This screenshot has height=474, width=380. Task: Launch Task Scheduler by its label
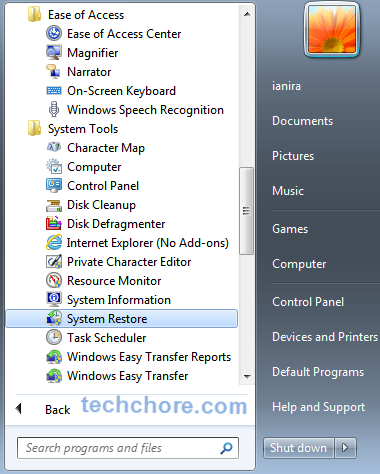click(107, 338)
